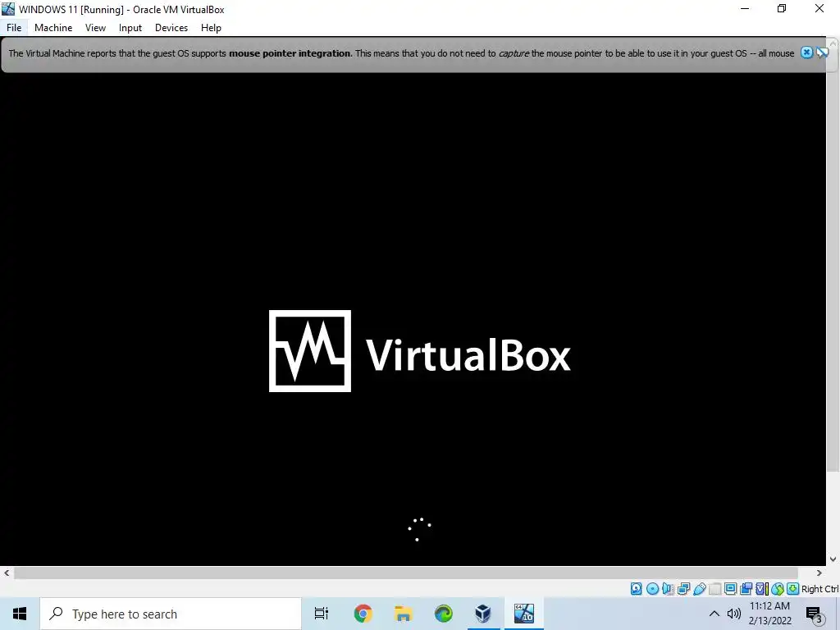Open the Input menu

pyautogui.click(x=130, y=28)
